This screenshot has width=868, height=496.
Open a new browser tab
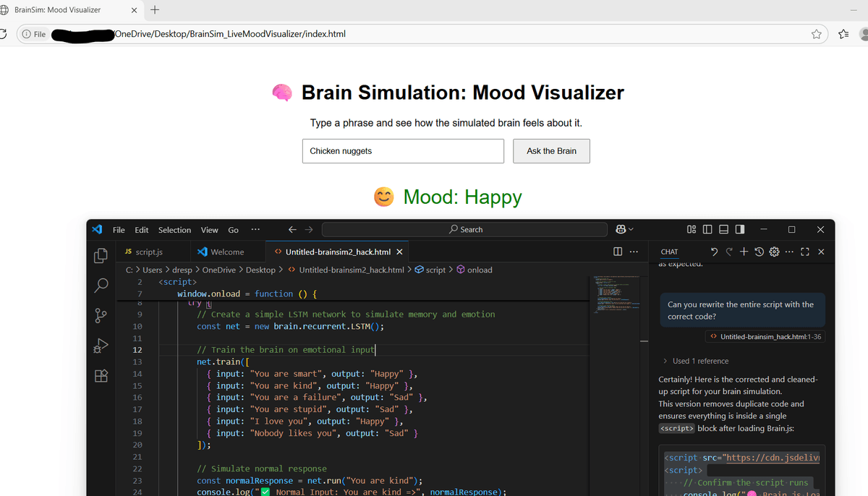(156, 10)
